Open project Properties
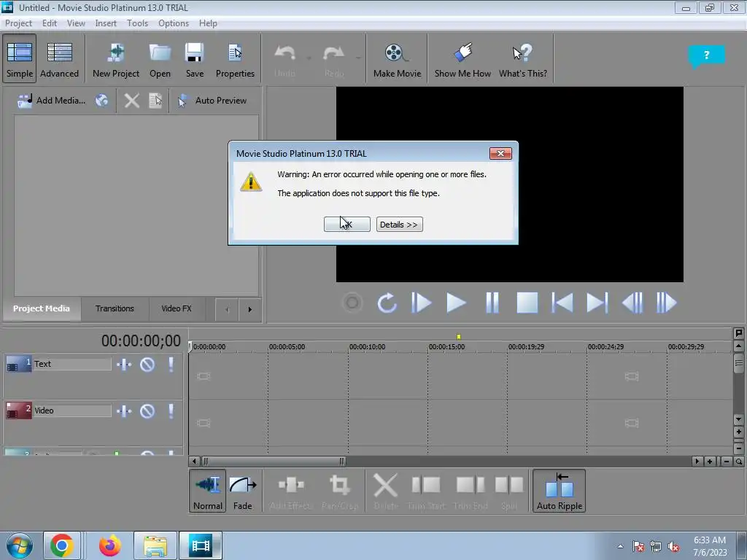The image size is (747, 560). [235, 59]
